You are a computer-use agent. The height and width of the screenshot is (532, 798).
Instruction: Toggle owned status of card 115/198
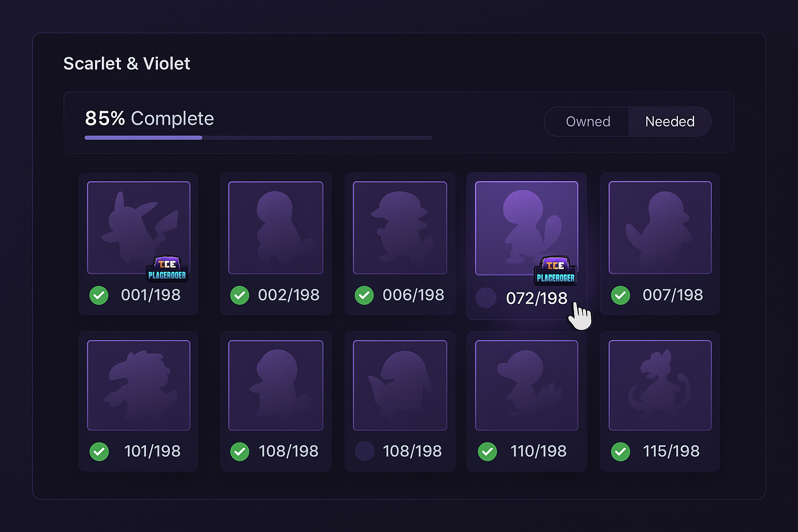(x=620, y=451)
